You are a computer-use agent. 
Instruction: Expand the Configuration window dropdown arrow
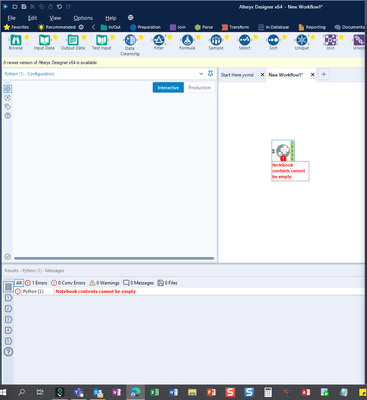[201, 74]
